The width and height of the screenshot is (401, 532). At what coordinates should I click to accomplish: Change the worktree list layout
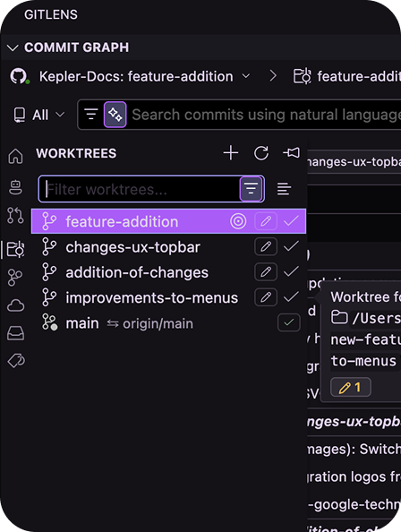(x=284, y=189)
